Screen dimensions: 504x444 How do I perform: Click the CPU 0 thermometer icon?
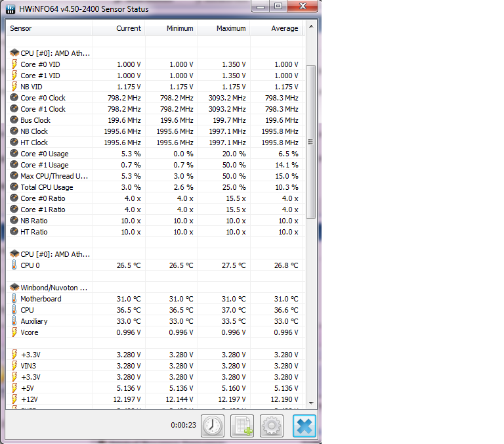point(14,265)
